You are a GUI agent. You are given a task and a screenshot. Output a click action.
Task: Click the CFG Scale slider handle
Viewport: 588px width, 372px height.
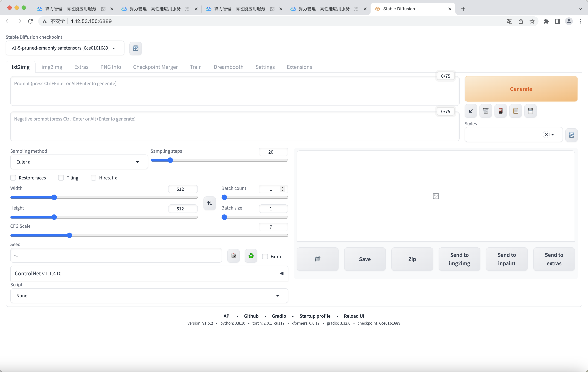[70, 235]
